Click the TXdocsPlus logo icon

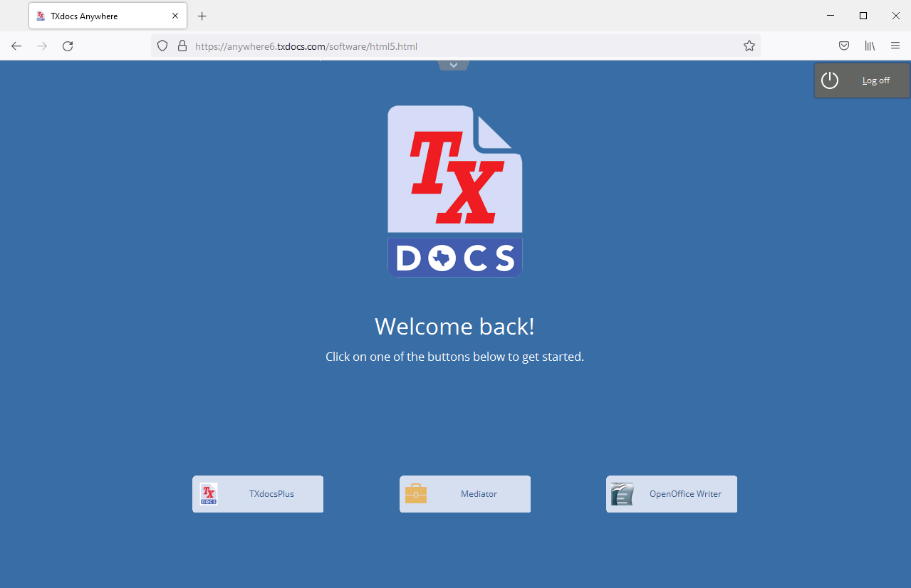click(x=209, y=494)
